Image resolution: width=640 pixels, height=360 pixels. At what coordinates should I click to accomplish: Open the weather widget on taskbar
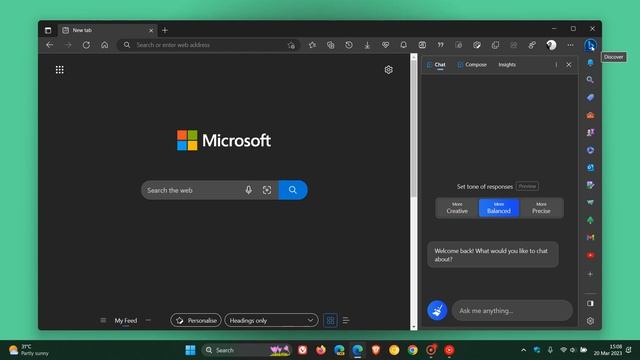click(x=29, y=350)
